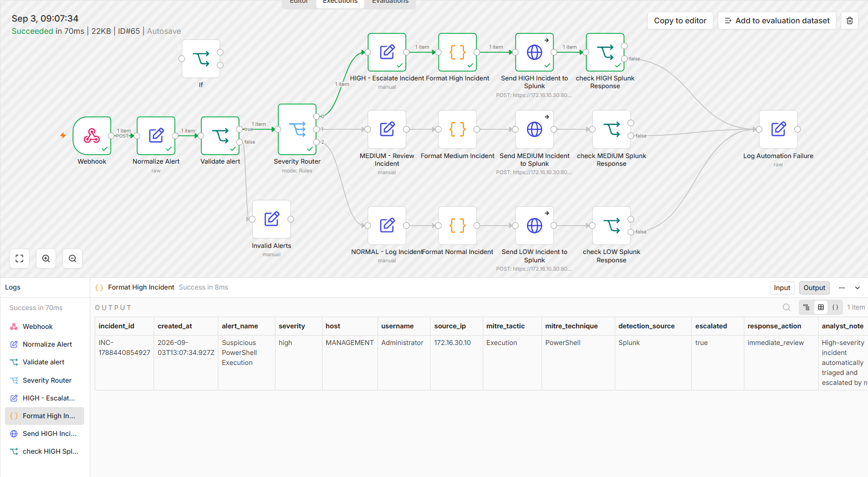The height and width of the screenshot is (477, 868).
Task: Open the Webhook trigger node
Action: tap(92, 135)
